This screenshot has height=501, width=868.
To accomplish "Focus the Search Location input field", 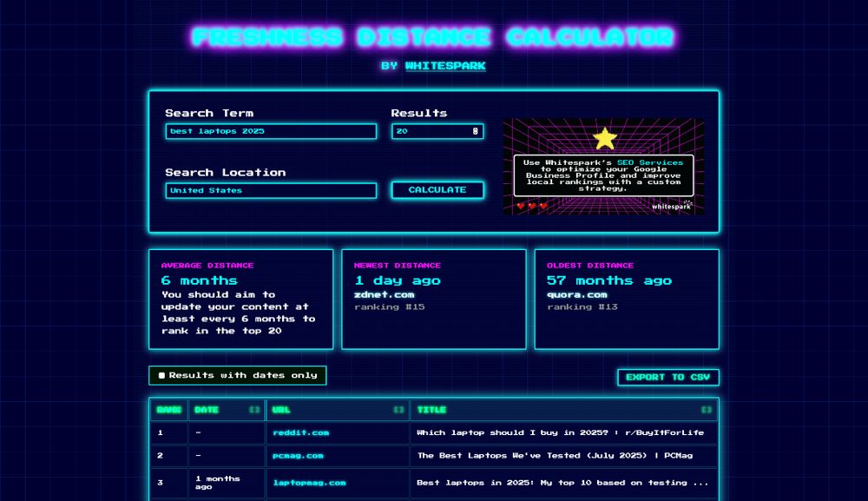I will coord(271,190).
